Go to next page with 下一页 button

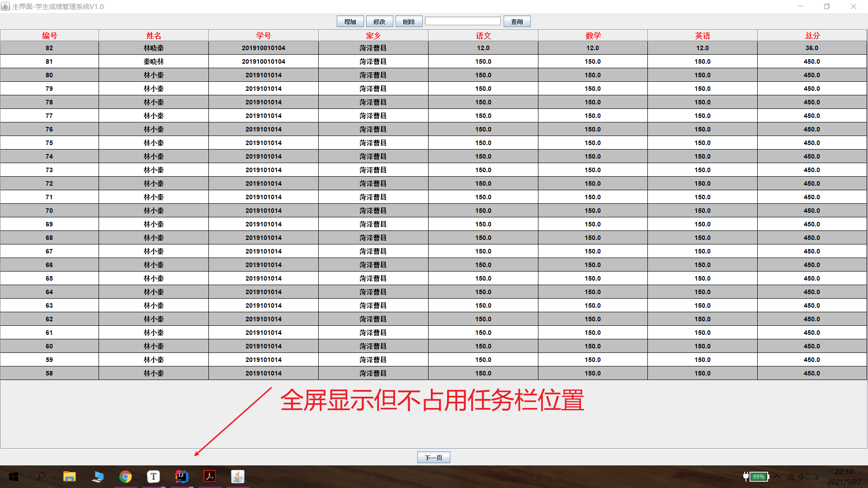point(434,458)
